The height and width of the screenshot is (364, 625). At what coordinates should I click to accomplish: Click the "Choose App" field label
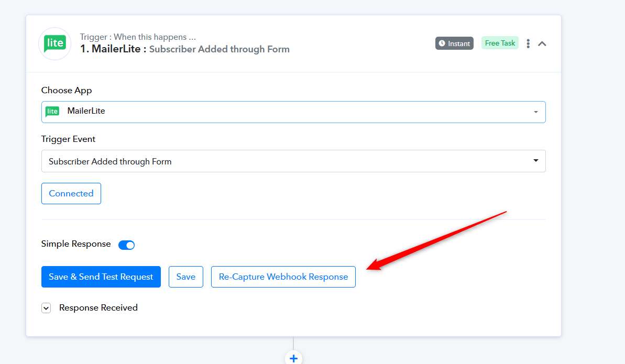coord(67,91)
